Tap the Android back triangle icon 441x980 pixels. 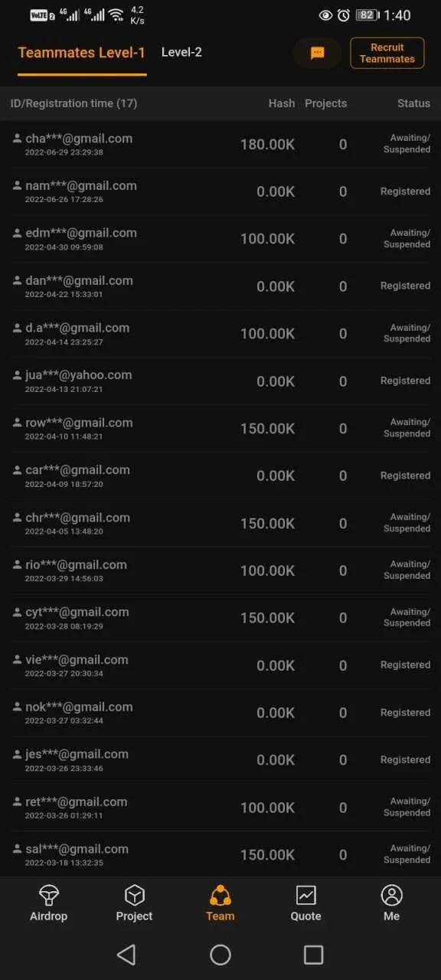click(126, 954)
